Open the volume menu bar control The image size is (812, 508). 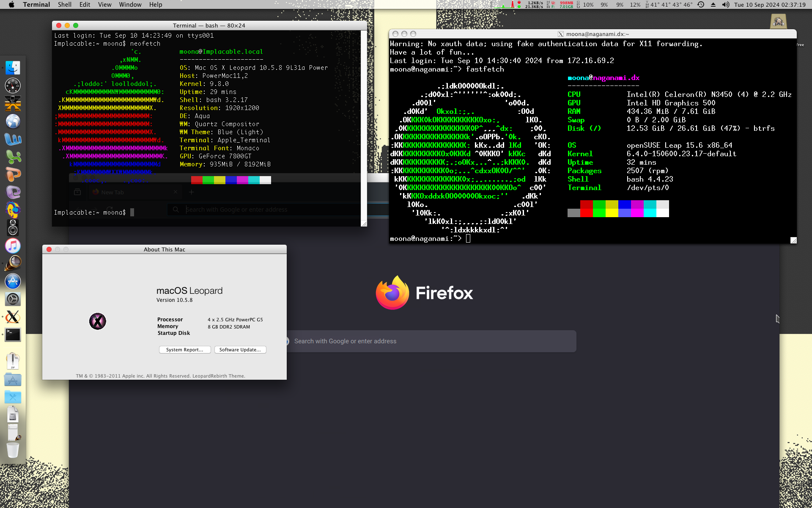(x=725, y=5)
